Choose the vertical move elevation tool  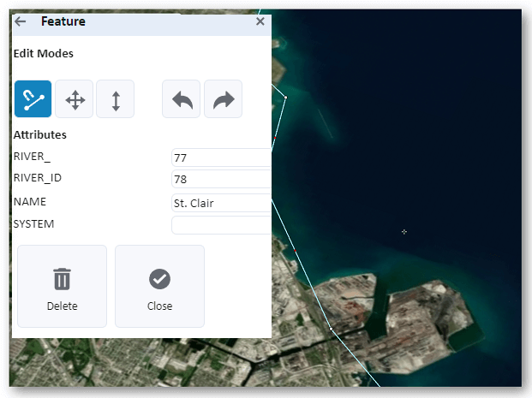point(116,99)
